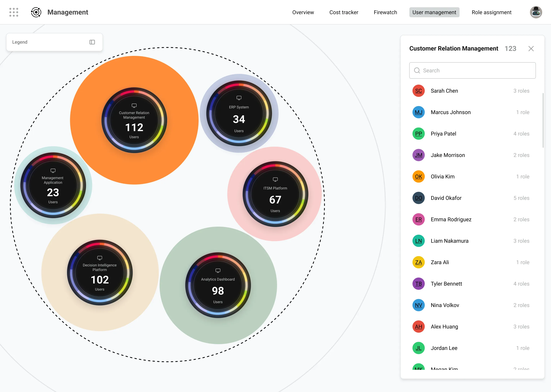Click David Okafor's 5 roles count
Image resolution: width=551 pixels, height=392 pixels.
tap(521, 198)
